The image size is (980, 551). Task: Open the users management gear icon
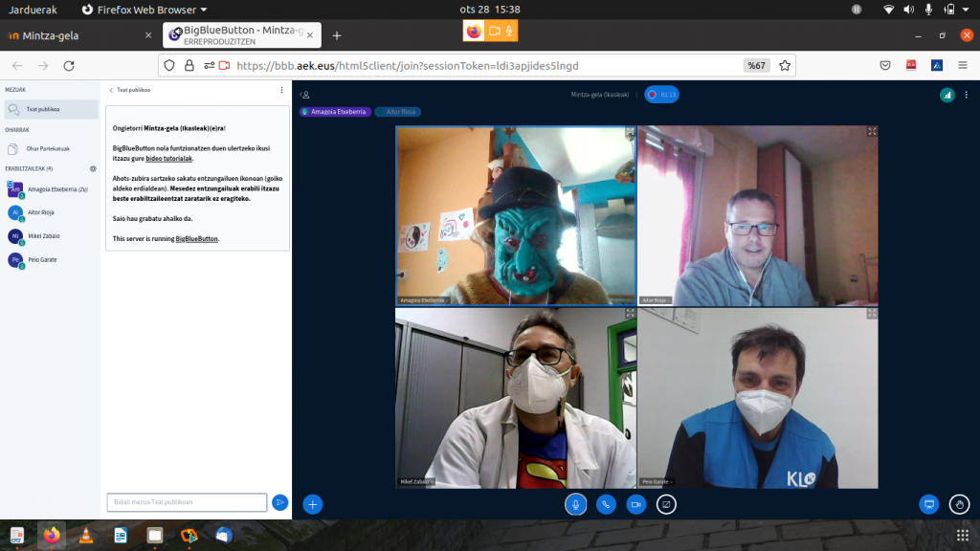click(x=93, y=168)
